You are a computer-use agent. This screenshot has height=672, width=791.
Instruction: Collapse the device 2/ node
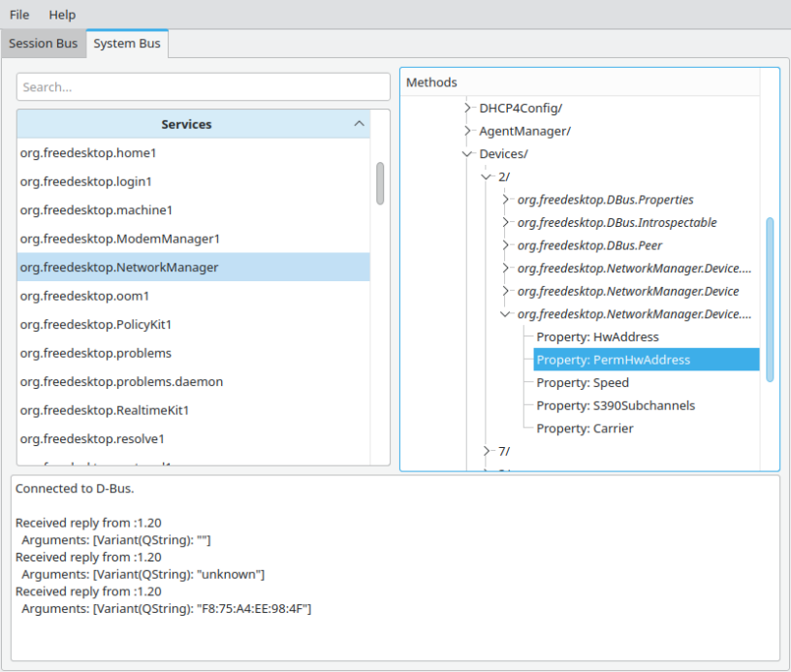coord(488,176)
